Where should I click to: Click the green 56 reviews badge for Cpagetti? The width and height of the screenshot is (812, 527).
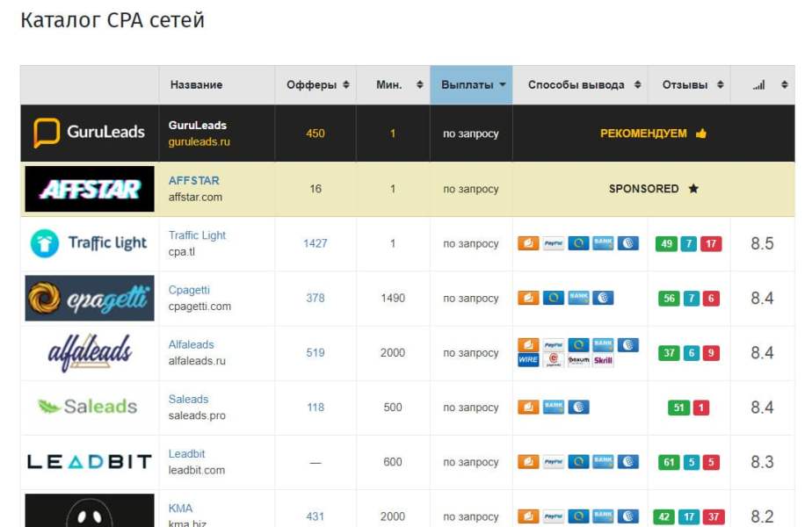tap(669, 298)
